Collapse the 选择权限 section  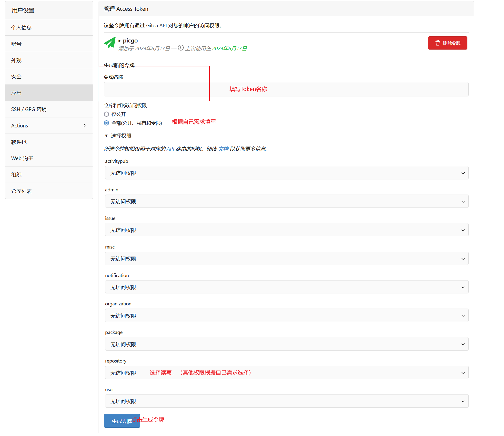coord(106,136)
